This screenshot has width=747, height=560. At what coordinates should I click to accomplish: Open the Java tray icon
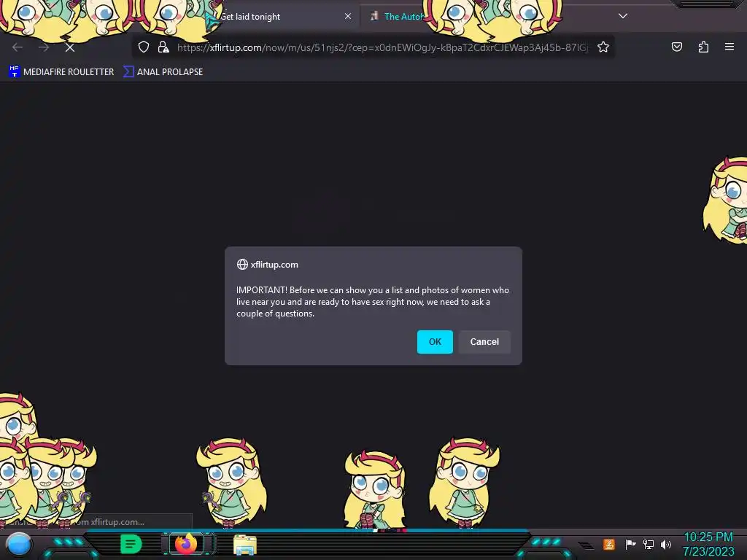[609, 544]
